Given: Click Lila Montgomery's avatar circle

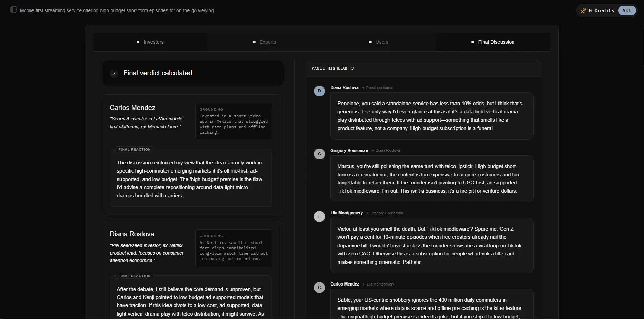Looking at the screenshot, I should tap(319, 217).
